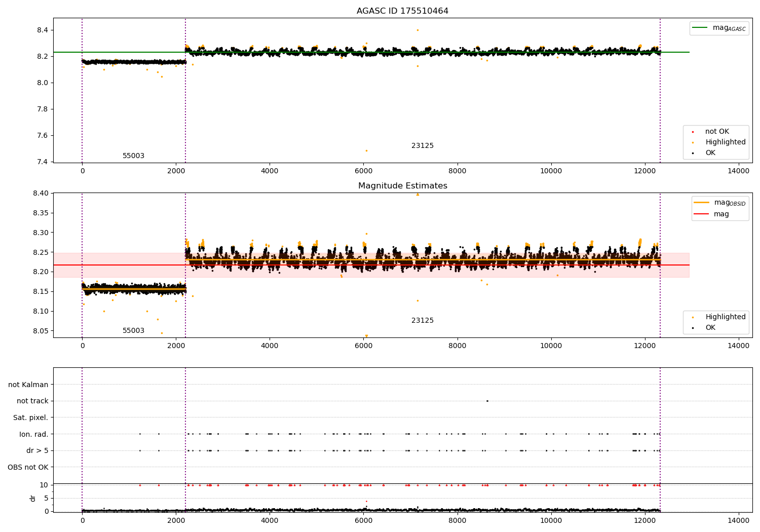Click the red 'not OK' legend marker
The width and height of the screenshot is (760, 532).
point(693,132)
